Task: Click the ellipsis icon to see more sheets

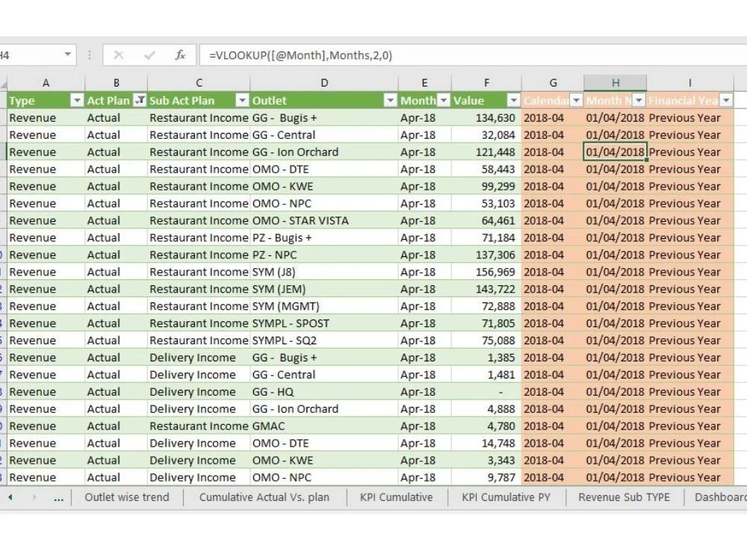Action: pos(58,497)
